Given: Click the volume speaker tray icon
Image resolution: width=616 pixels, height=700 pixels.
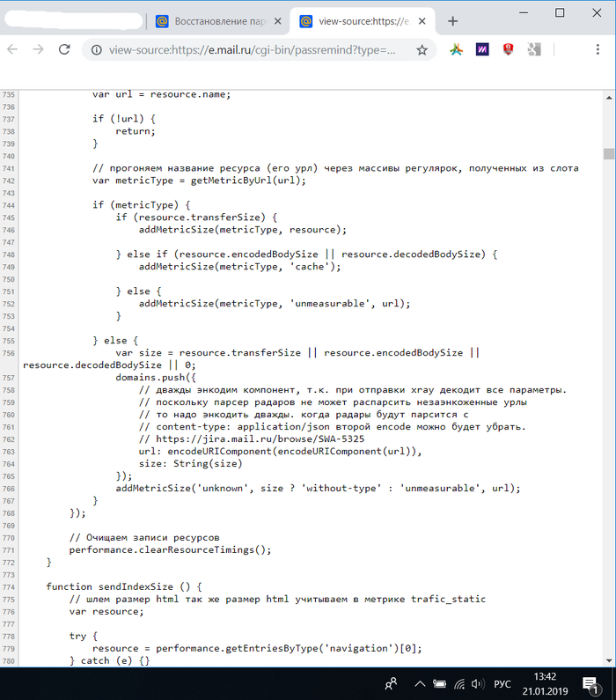Looking at the screenshot, I should 476,683.
